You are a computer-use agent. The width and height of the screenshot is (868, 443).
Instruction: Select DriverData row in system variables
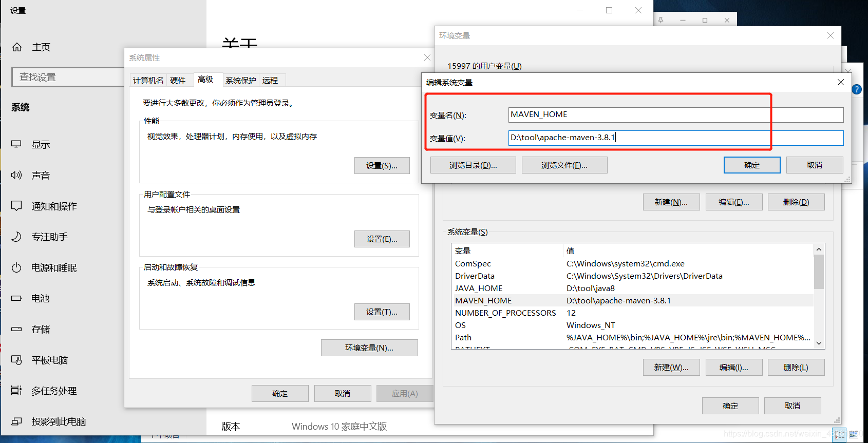point(632,276)
